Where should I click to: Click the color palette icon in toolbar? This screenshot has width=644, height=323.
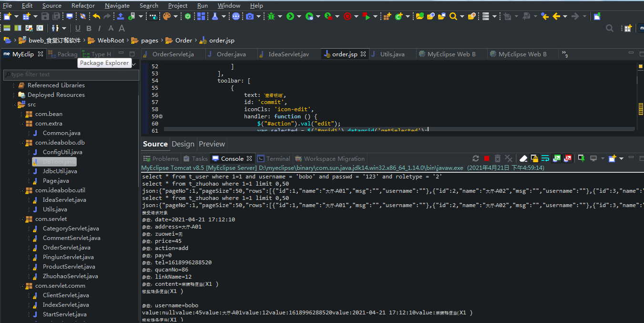pyautogui.click(x=166, y=16)
